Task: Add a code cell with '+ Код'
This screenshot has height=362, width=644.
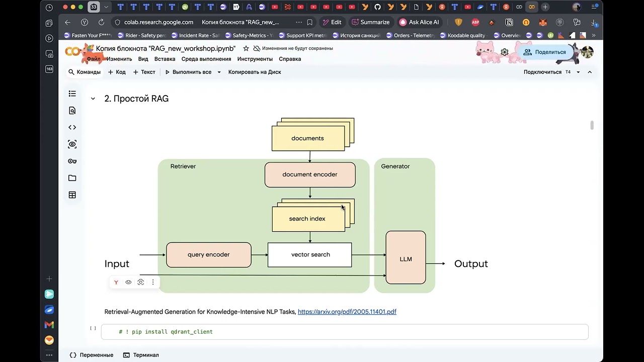Action: pos(117,72)
